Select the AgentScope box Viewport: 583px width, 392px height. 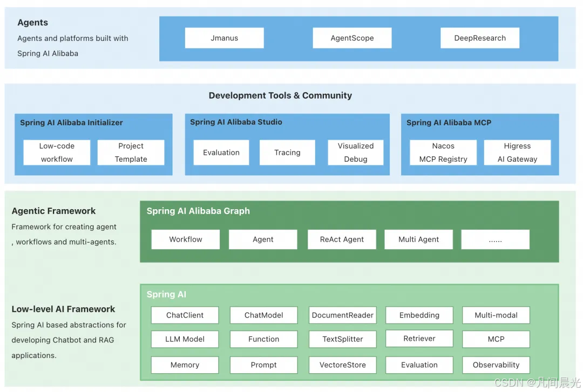(x=352, y=38)
